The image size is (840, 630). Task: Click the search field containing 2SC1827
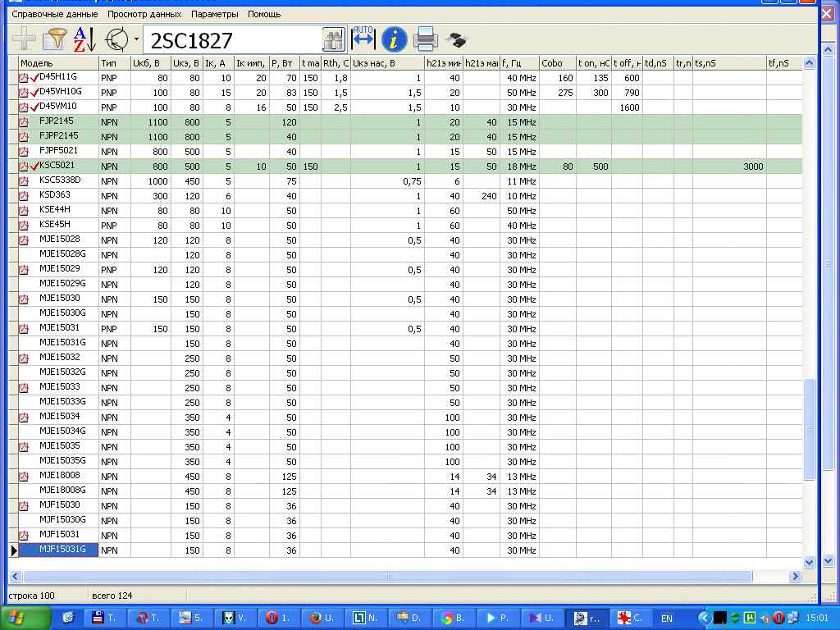(234, 40)
